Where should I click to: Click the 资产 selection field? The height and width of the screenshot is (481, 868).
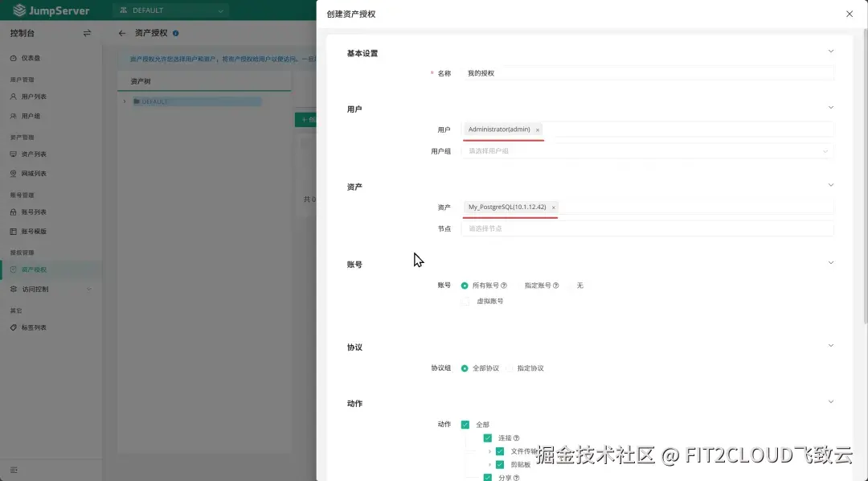[x=647, y=208]
